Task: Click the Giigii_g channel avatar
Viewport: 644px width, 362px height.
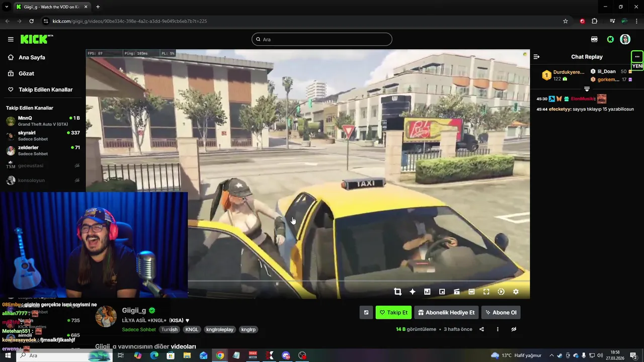Action: 106,317
